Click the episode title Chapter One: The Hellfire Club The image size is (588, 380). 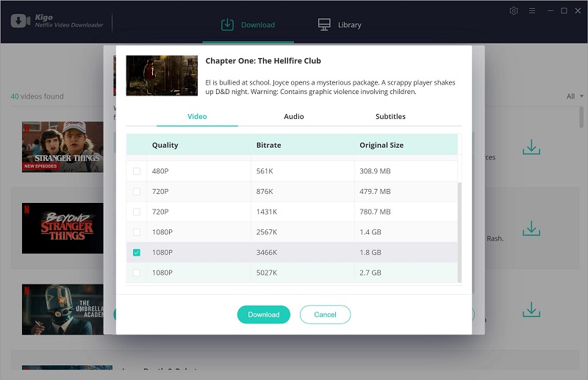pos(263,61)
